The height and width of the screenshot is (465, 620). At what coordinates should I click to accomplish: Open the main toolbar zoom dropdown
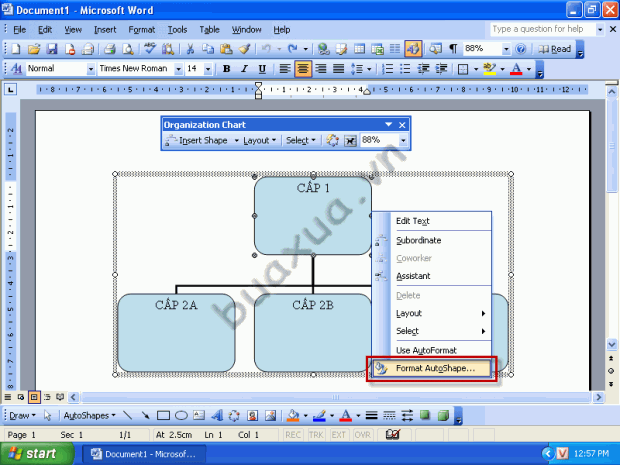pyautogui.click(x=506, y=49)
